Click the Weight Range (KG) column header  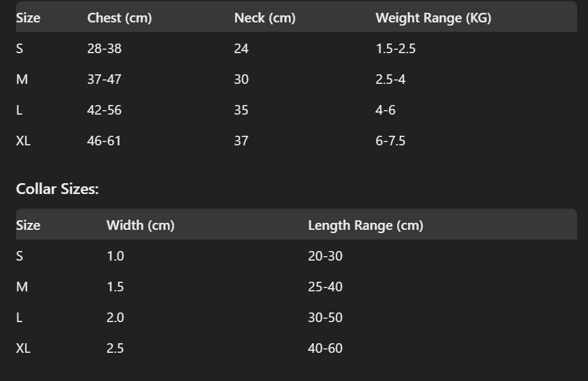click(x=433, y=18)
